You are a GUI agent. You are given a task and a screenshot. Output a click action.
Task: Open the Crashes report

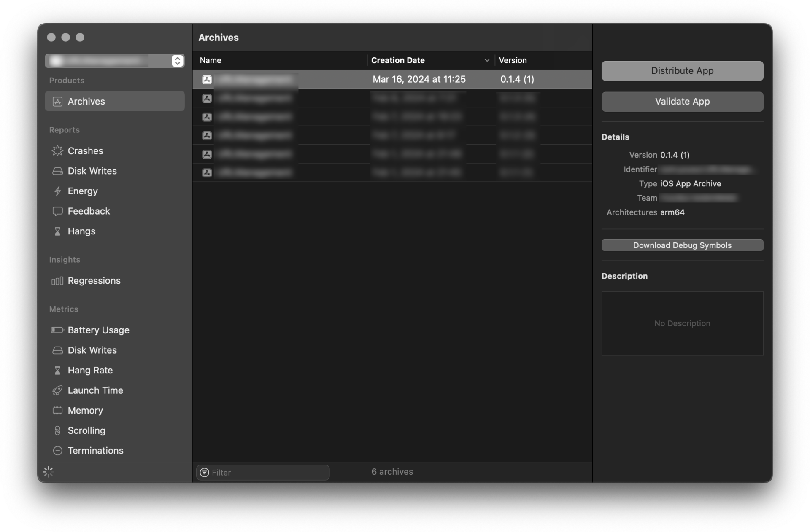tap(115, 151)
